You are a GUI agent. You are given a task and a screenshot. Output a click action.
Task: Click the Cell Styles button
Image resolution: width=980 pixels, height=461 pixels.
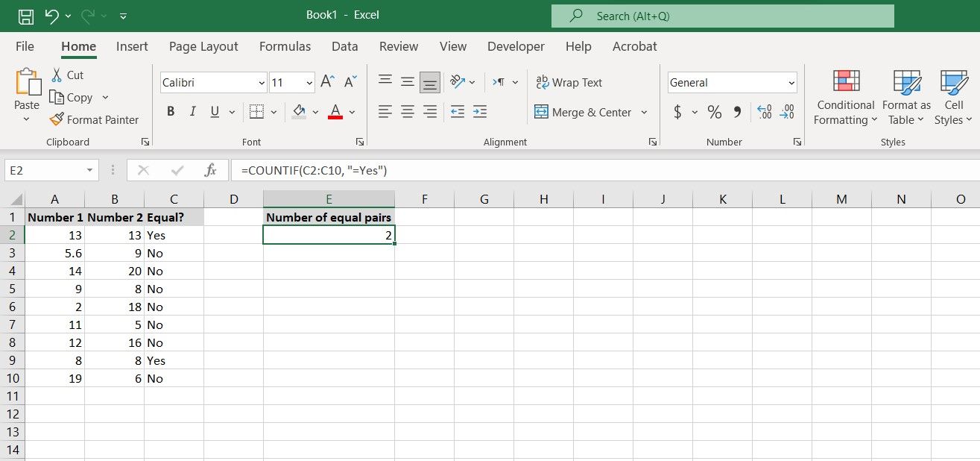coord(953,97)
